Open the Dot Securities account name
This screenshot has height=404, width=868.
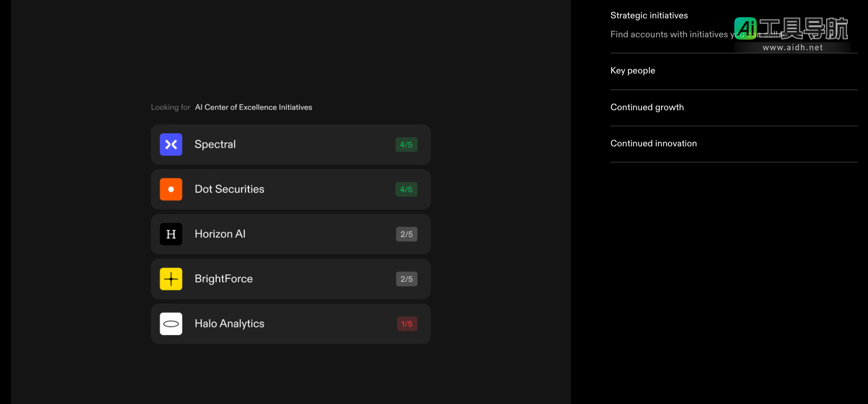(x=229, y=189)
